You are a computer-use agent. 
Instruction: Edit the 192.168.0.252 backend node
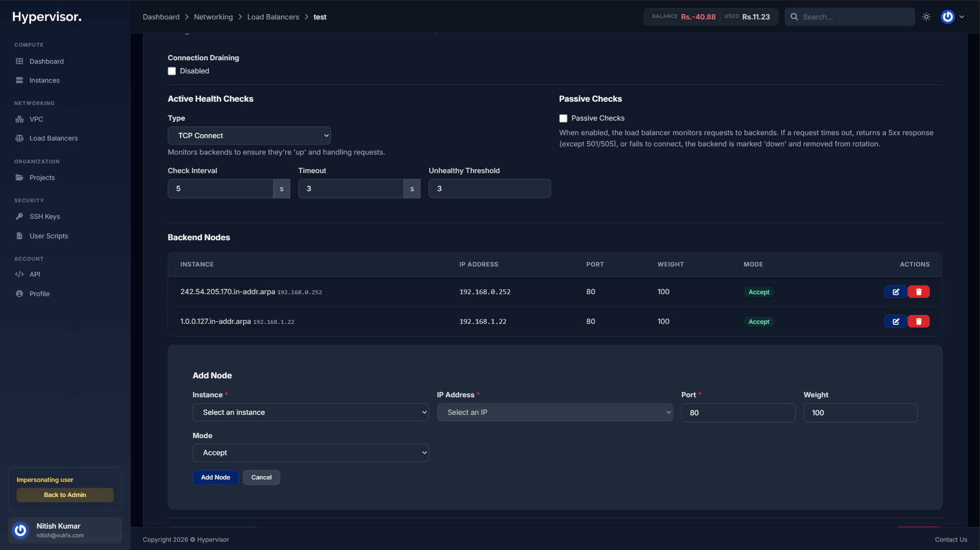click(x=895, y=292)
